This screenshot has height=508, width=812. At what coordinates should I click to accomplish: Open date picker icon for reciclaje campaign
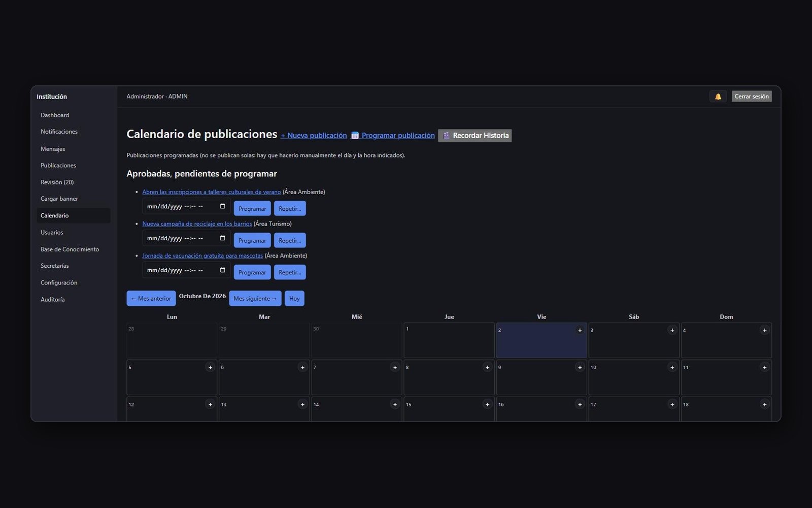222,238
